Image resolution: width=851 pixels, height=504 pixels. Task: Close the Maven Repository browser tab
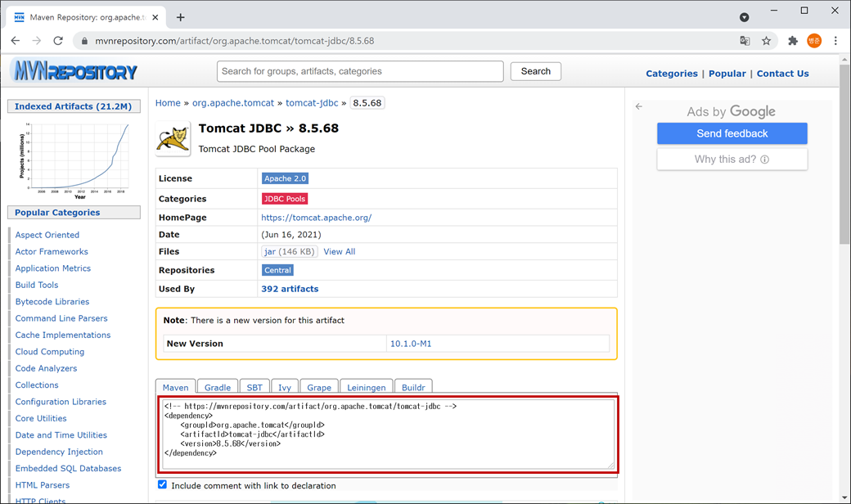(x=155, y=17)
